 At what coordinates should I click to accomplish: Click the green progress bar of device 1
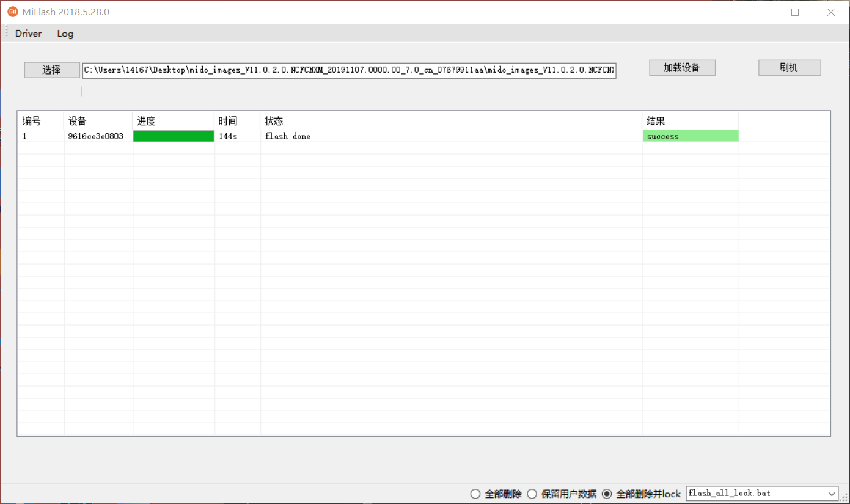(x=174, y=136)
